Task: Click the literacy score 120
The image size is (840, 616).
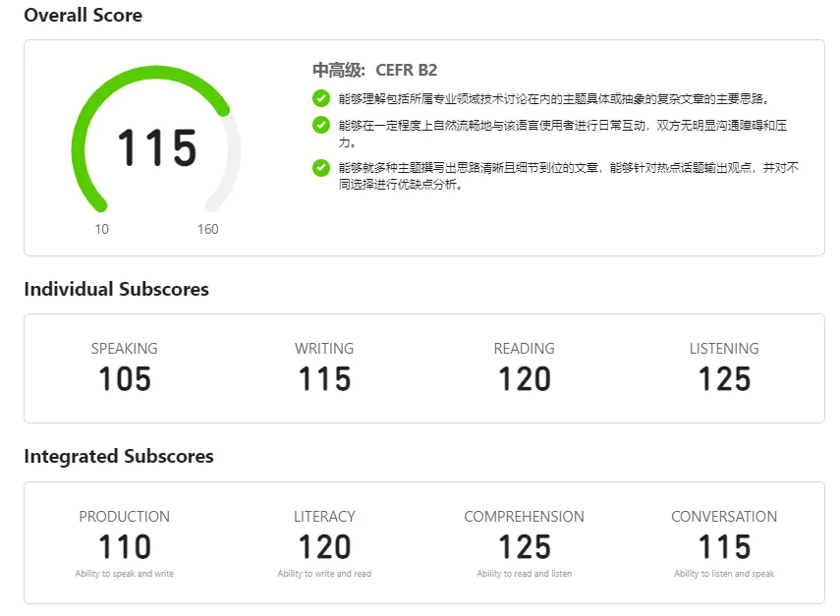Action: (324, 547)
